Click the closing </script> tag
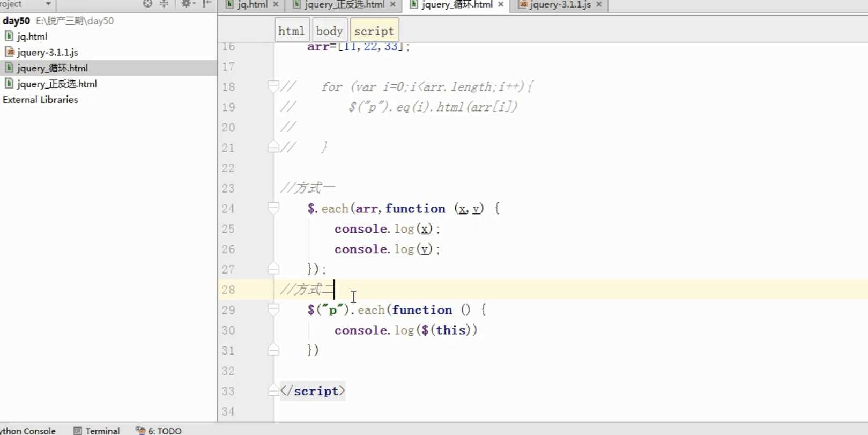 [x=313, y=391]
